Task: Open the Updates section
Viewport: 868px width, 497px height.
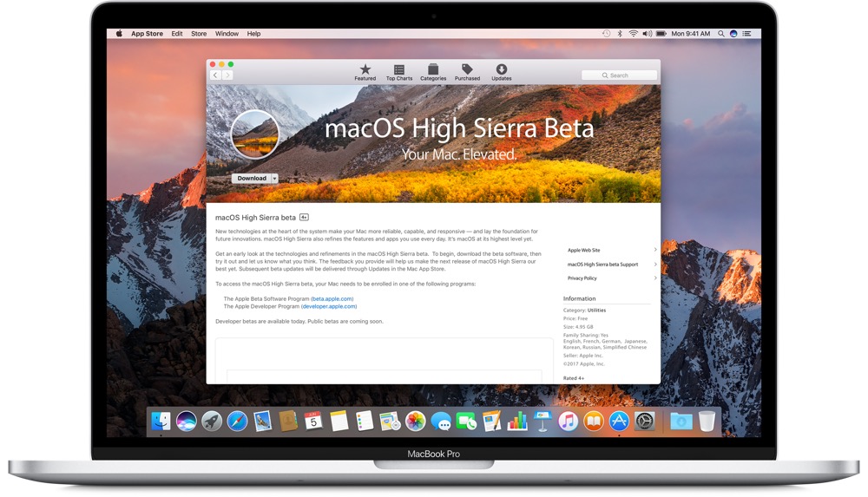Action: 501,70
